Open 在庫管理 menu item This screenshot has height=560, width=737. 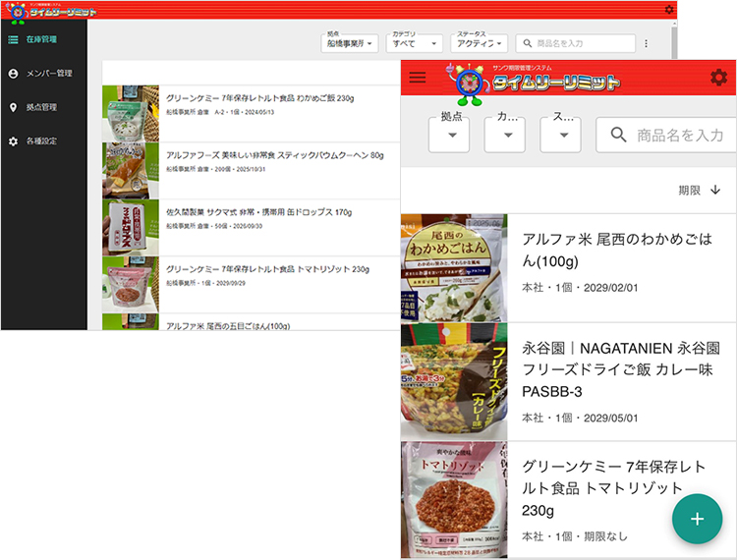pos(43,39)
